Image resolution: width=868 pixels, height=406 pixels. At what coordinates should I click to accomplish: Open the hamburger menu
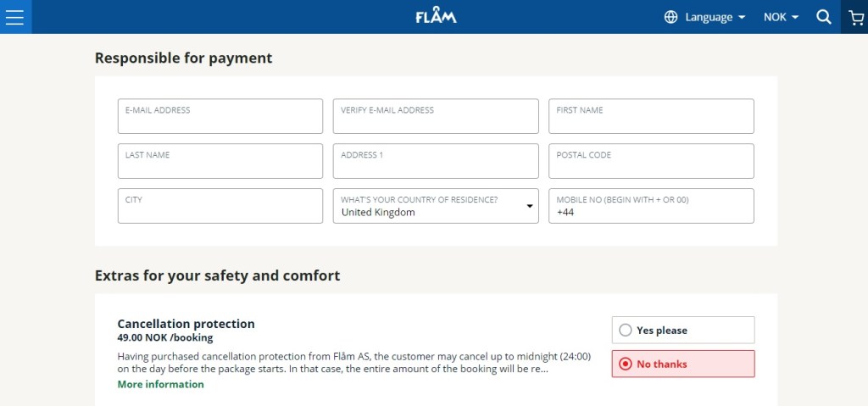pos(15,17)
